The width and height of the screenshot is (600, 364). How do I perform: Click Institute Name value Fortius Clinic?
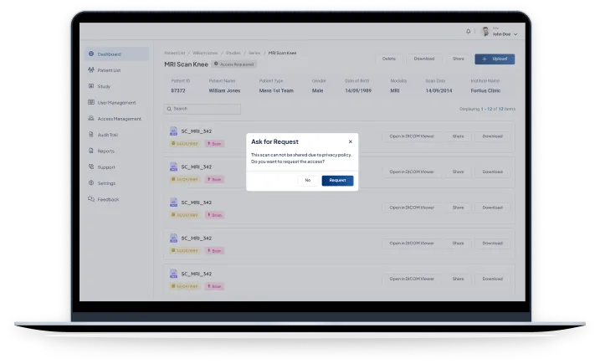click(x=485, y=90)
